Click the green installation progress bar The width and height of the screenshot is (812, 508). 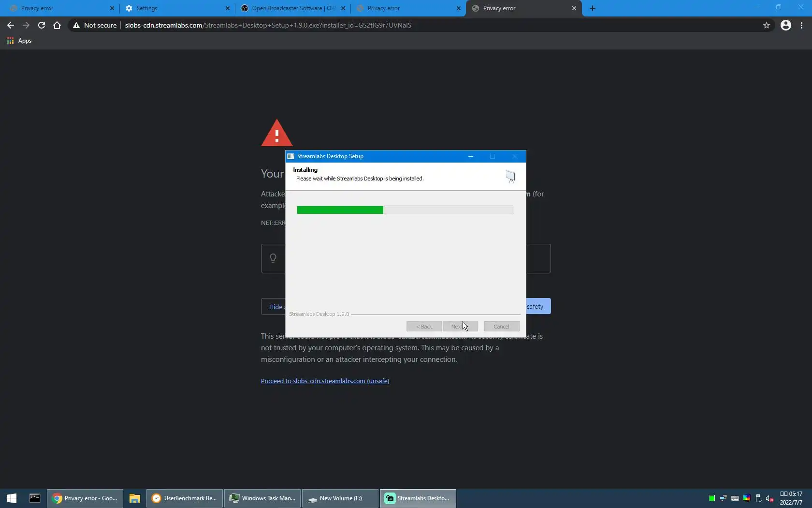coord(405,210)
